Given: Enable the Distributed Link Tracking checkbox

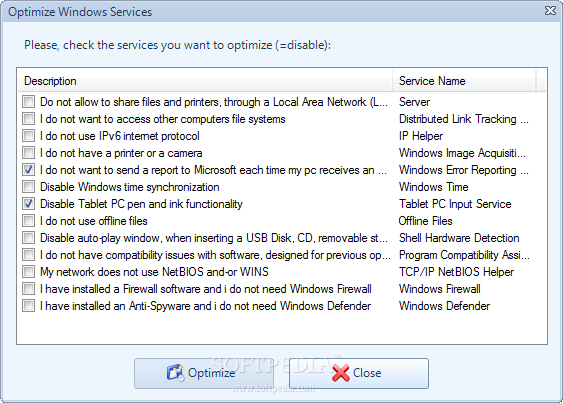Looking at the screenshot, I should coord(28,119).
